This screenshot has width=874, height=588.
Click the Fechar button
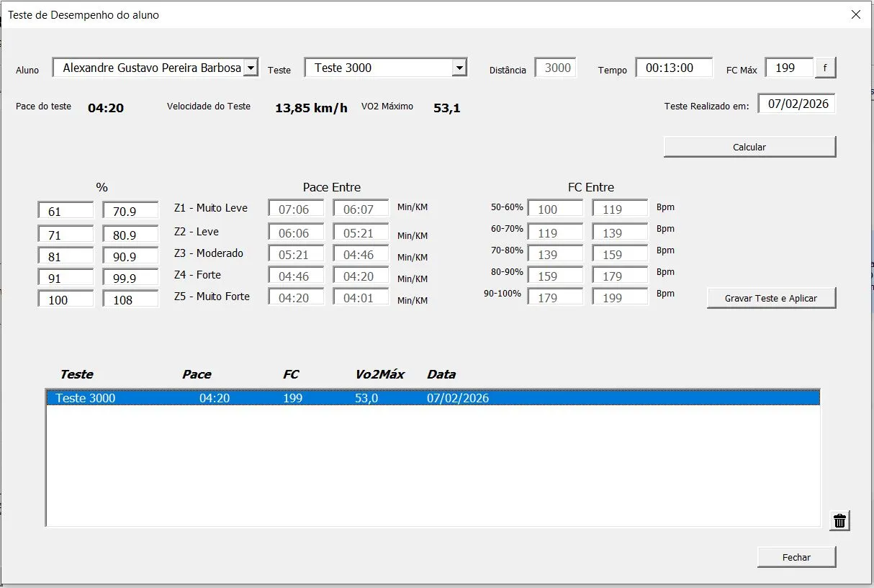tap(796, 557)
